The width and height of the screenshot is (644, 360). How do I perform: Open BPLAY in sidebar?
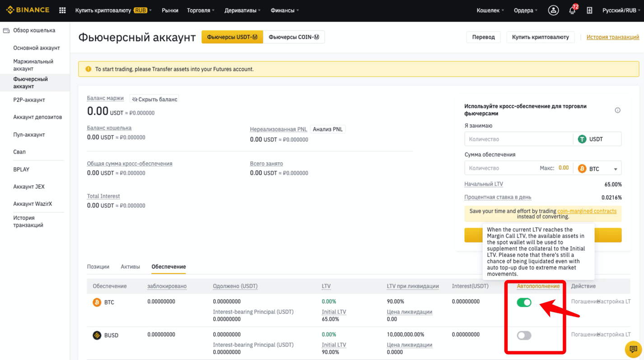point(21,169)
